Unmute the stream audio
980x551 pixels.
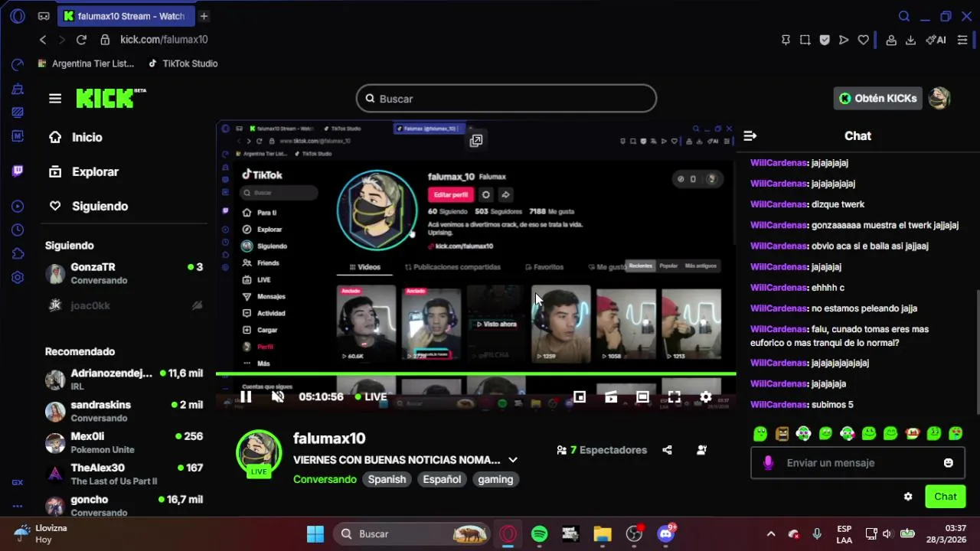[x=278, y=396]
